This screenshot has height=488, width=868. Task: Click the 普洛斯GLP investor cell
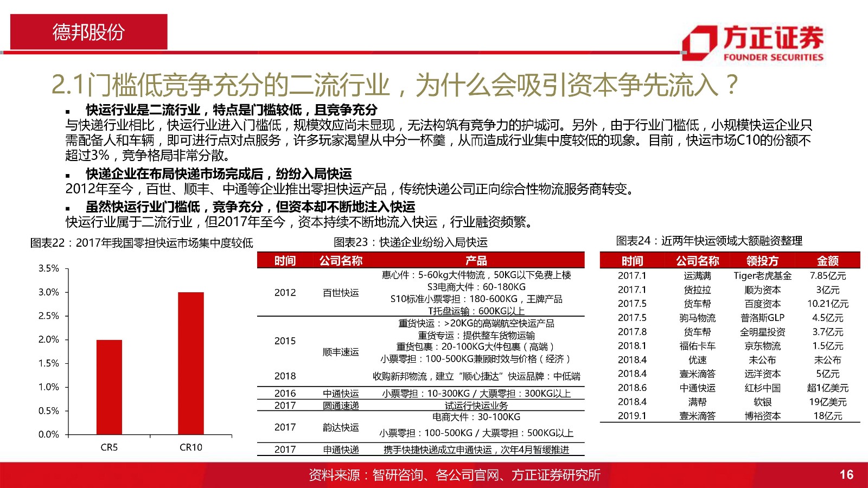[x=762, y=318]
